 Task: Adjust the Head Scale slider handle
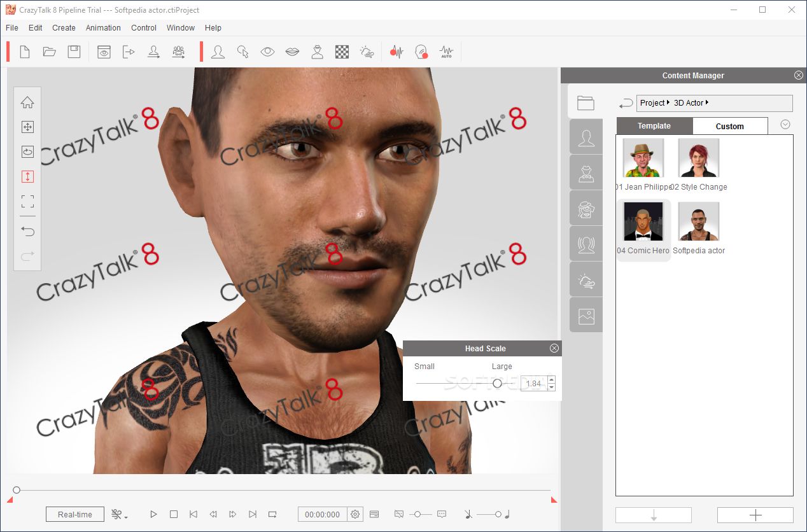498,384
